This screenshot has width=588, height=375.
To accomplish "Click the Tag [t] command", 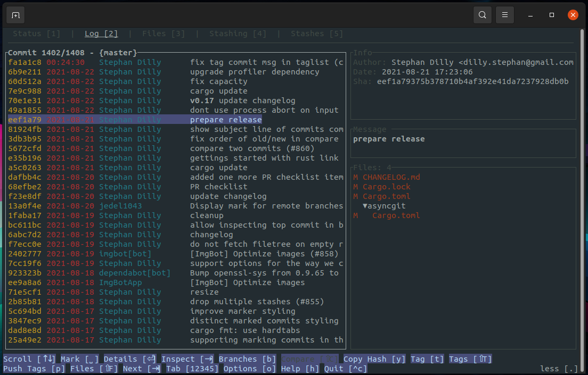I will tap(427, 359).
